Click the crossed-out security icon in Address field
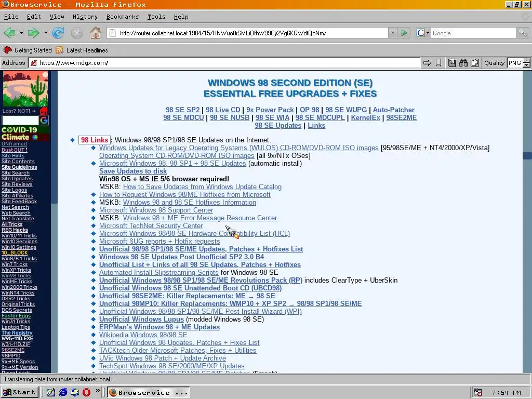Screen dimensions: 532x399 tap(33, 63)
